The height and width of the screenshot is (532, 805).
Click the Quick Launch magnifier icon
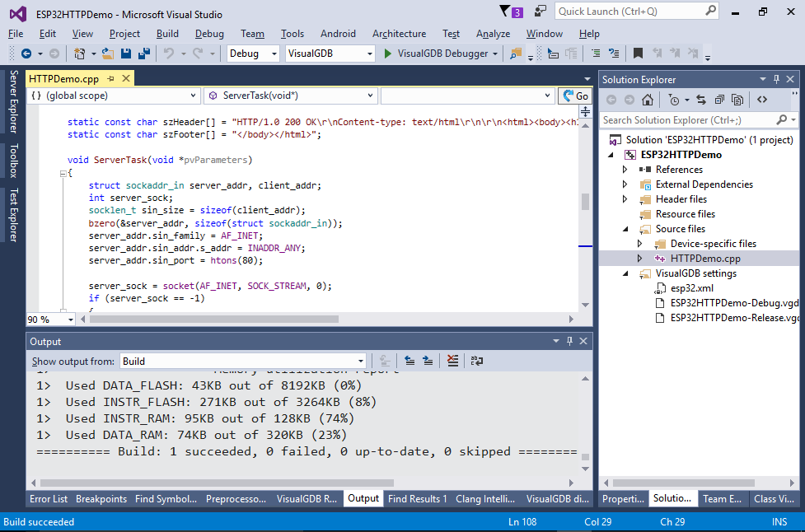(710, 11)
